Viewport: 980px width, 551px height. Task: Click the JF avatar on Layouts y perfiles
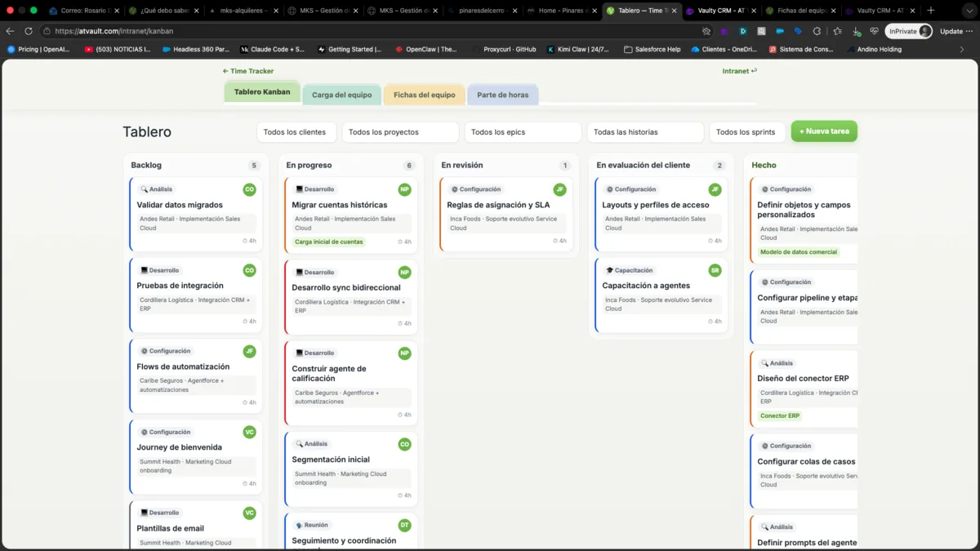coord(715,189)
